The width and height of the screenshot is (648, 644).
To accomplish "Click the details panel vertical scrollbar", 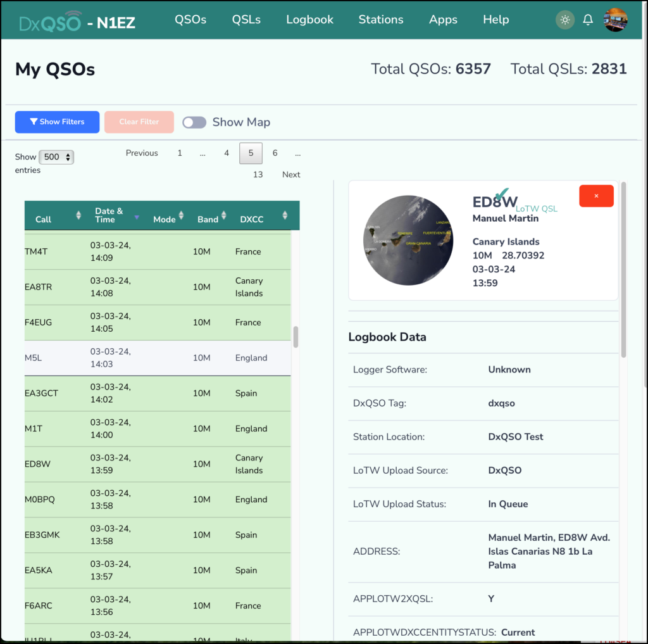I will click(x=623, y=269).
